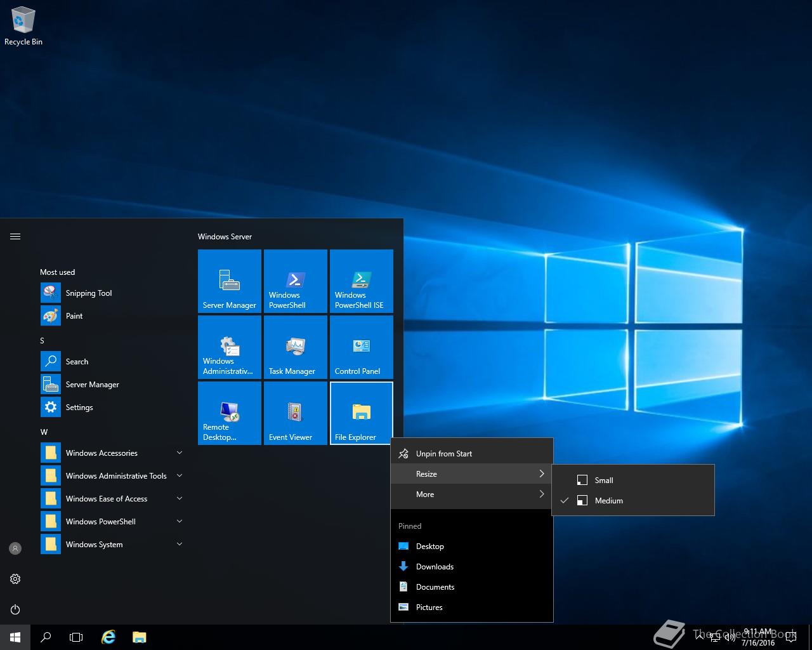Select the Small tile size option

633,481
